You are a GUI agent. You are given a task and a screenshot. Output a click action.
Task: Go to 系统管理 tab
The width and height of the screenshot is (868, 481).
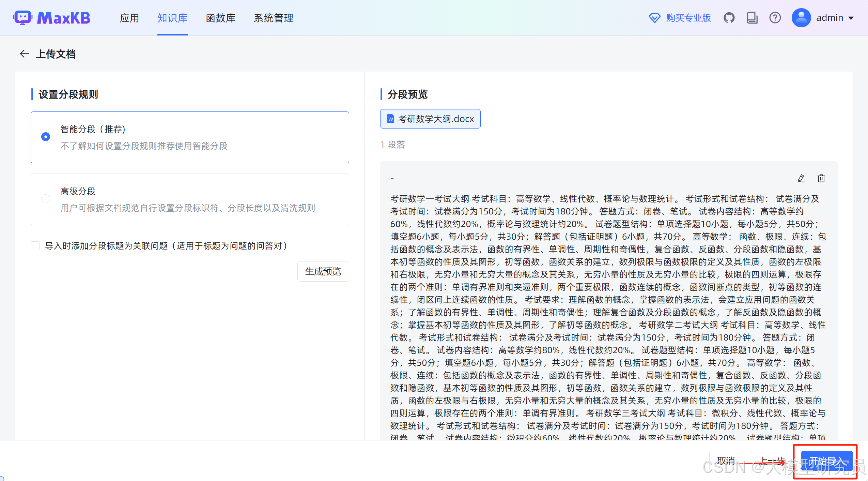coord(273,18)
